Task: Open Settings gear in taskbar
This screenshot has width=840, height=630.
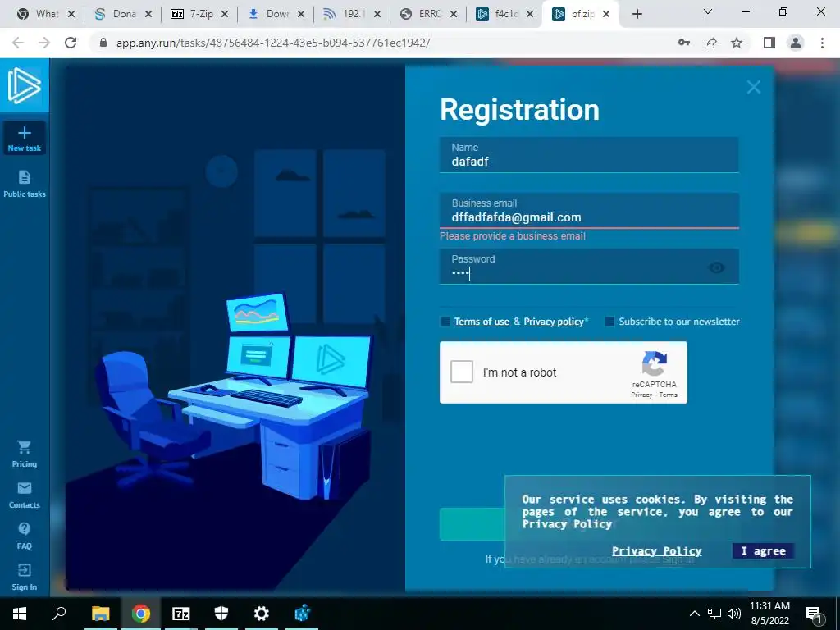Action: [x=262, y=614]
